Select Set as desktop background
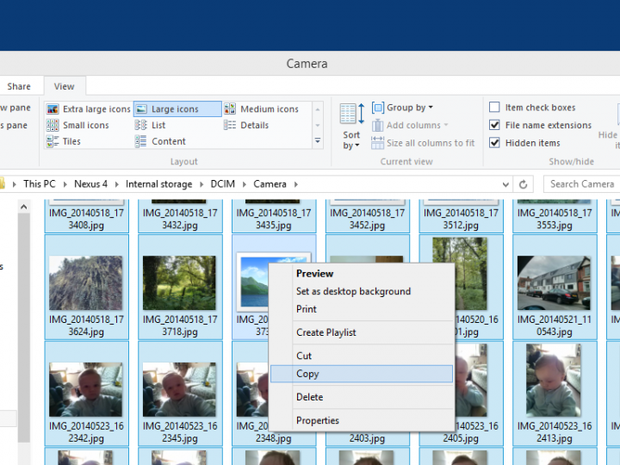Image resolution: width=620 pixels, height=465 pixels. click(x=362, y=291)
